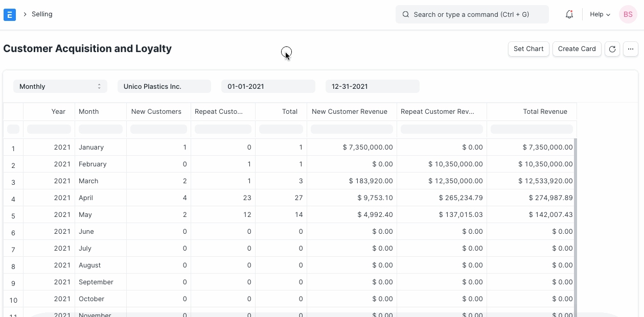Screen dimensions: 644x317
Task: Select the January row in the table
Action: [x=91, y=147]
